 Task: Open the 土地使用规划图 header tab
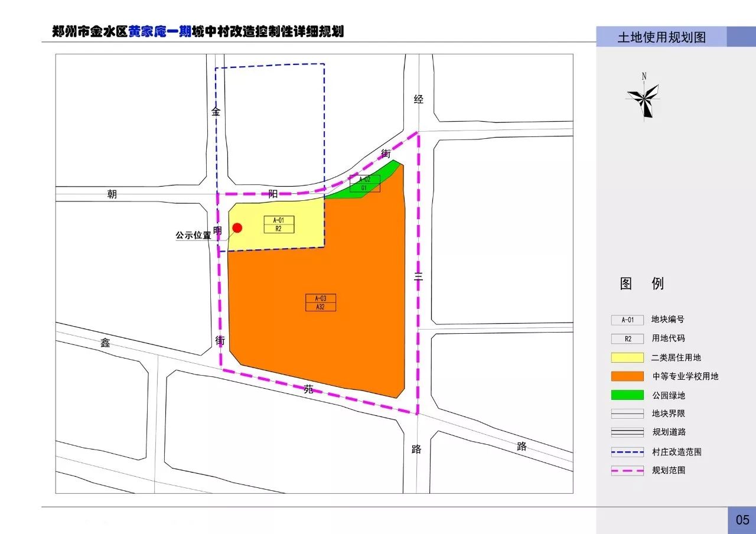[x=661, y=37]
